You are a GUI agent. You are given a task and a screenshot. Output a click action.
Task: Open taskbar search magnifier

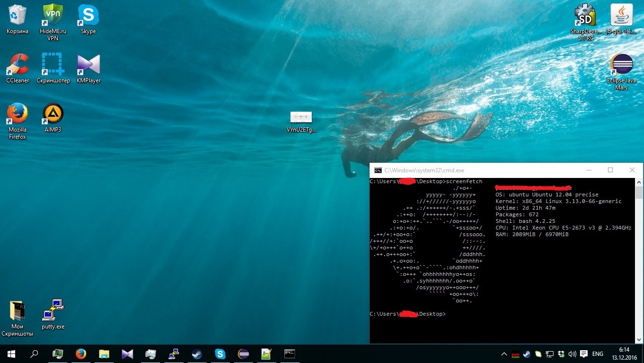[34, 354]
